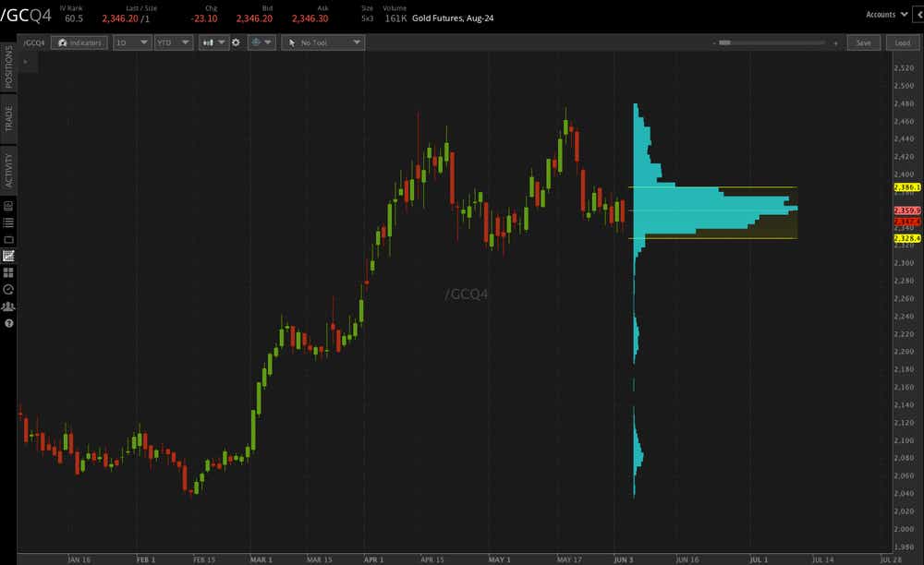Viewport: 924px width, 565px height.
Task: Save the chart with the Save button
Action: (865, 42)
